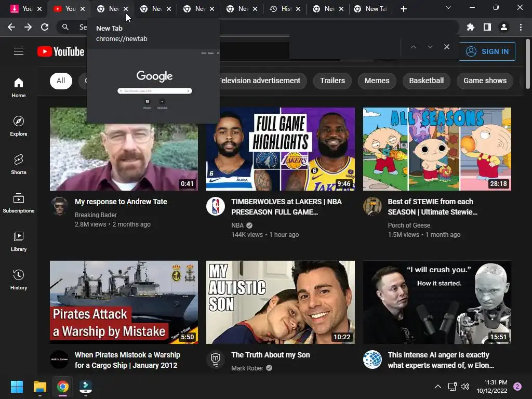Open volume control in system tray
The image size is (532, 399).
[x=465, y=387]
